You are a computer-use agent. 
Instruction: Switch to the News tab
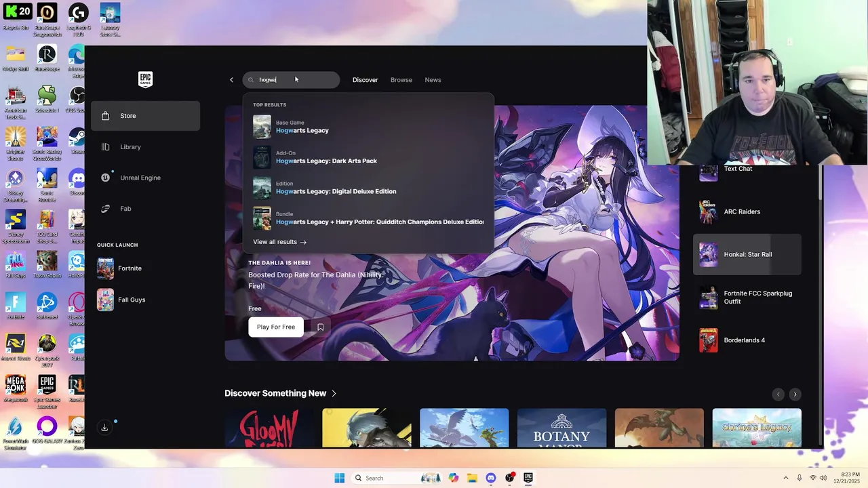(x=433, y=80)
